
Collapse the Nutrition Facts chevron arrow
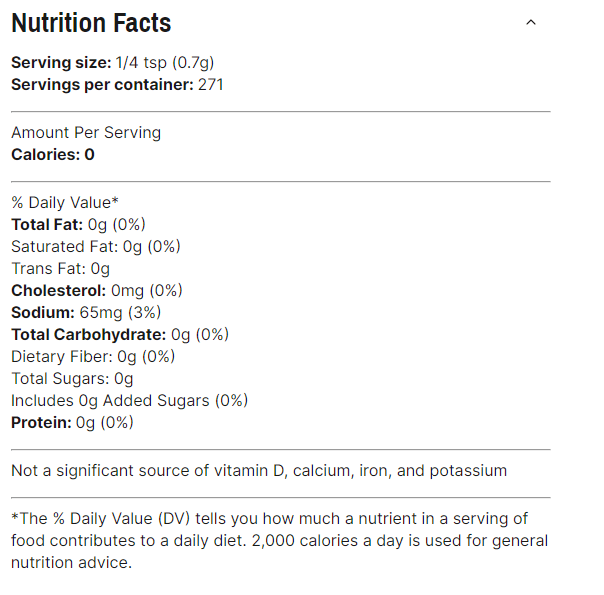click(x=531, y=22)
